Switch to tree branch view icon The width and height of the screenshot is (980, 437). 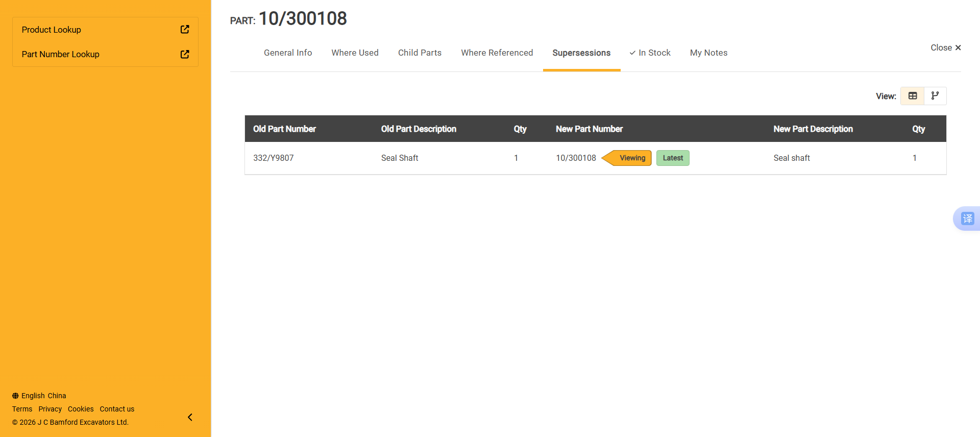click(935, 96)
